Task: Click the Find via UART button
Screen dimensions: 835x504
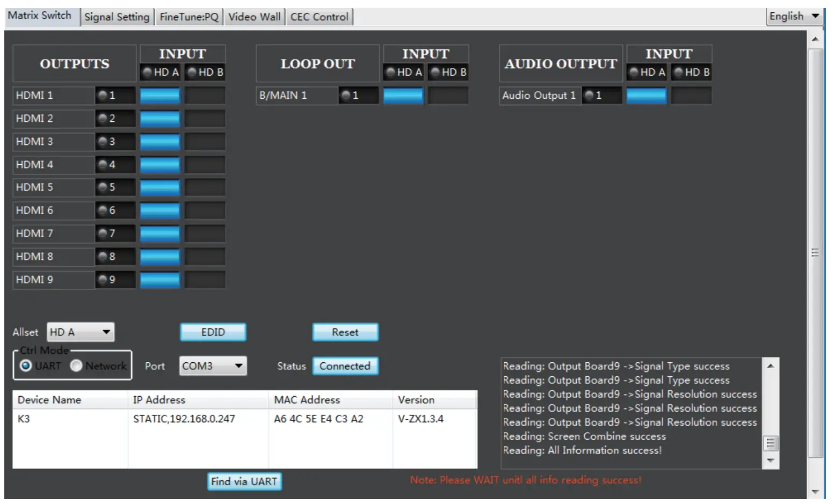Action: [x=244, y=481]
